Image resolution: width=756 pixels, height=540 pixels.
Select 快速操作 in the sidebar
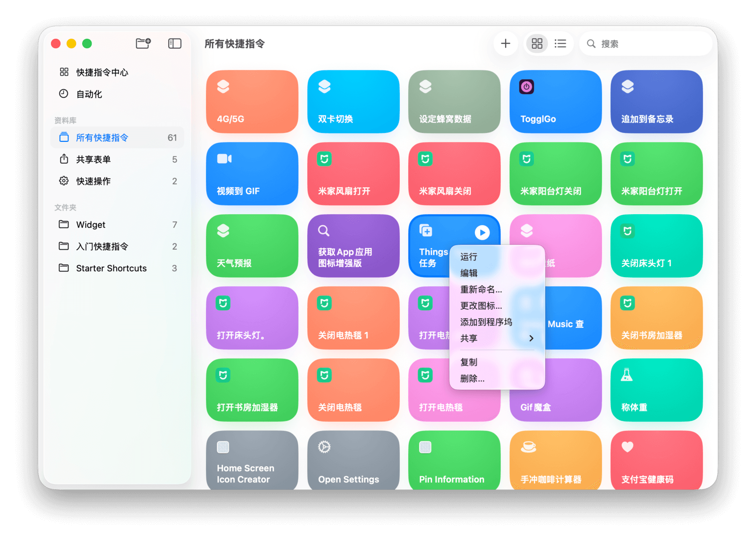coord(94,181)
